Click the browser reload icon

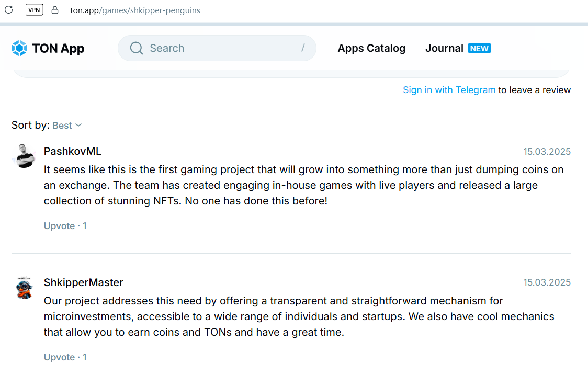point(8,10)
